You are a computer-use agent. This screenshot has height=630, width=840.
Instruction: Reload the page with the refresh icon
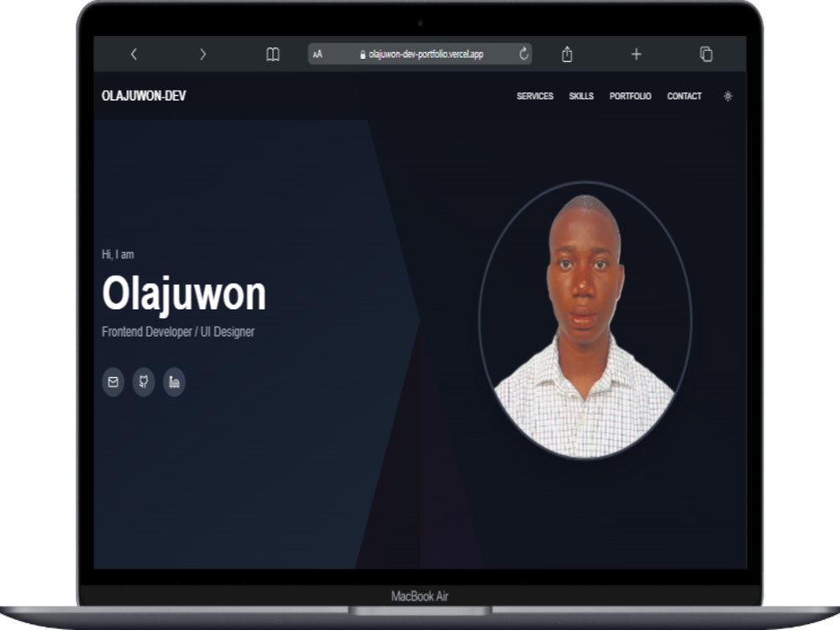pyautogui.click(x=524, y=54)
